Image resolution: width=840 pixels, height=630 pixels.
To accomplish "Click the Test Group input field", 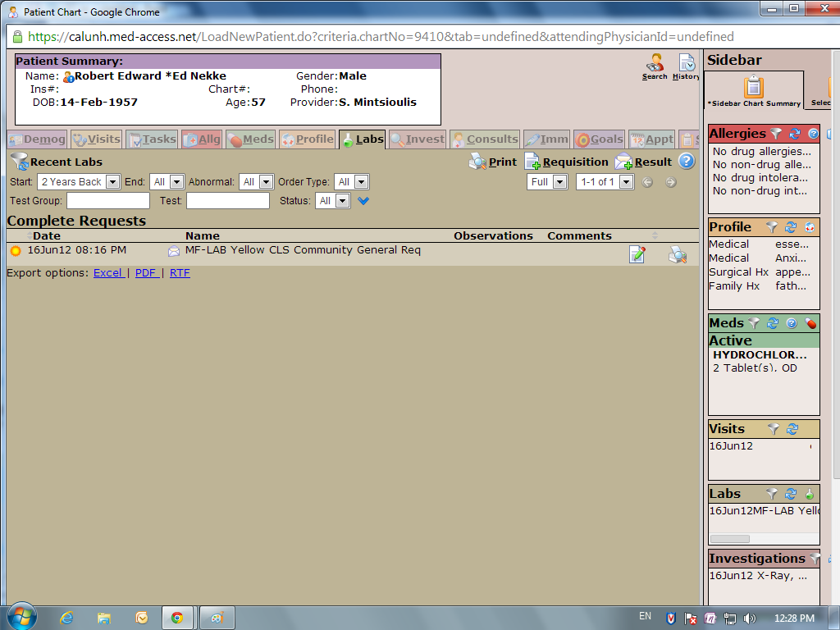I will tap(108, 201).
